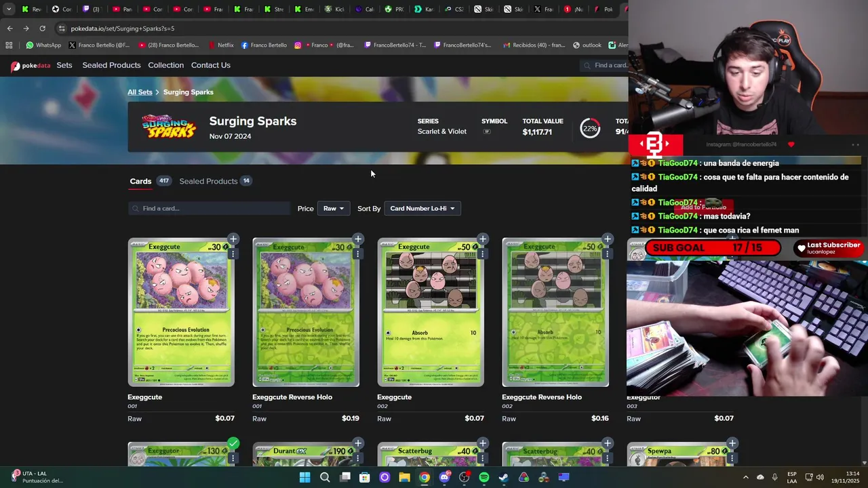
Task: Open Contact Us in the site header
Action: (211, 65)
